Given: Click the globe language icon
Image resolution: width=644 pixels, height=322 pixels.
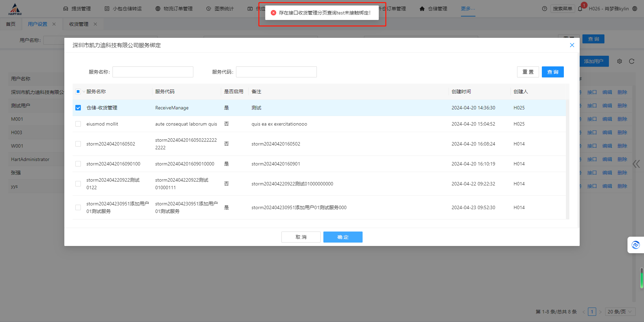Looking at the screenshot, I should [635, 9].
